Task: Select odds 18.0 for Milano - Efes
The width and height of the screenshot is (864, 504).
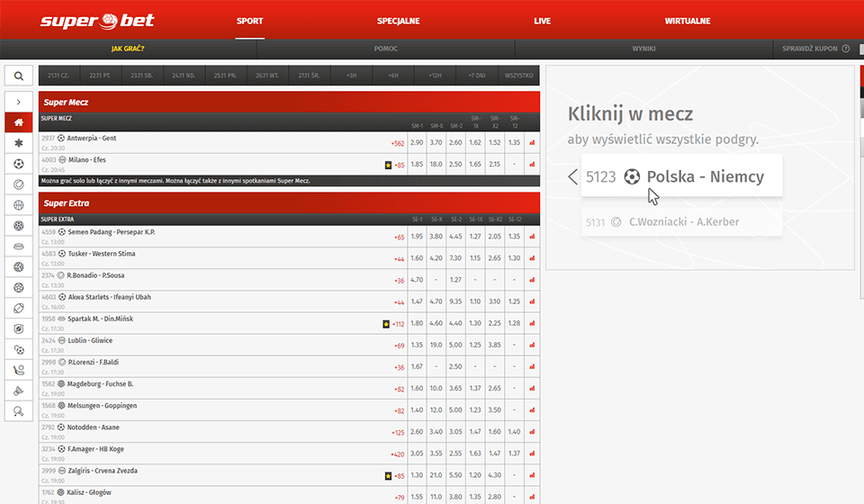Action: point(436,164)
